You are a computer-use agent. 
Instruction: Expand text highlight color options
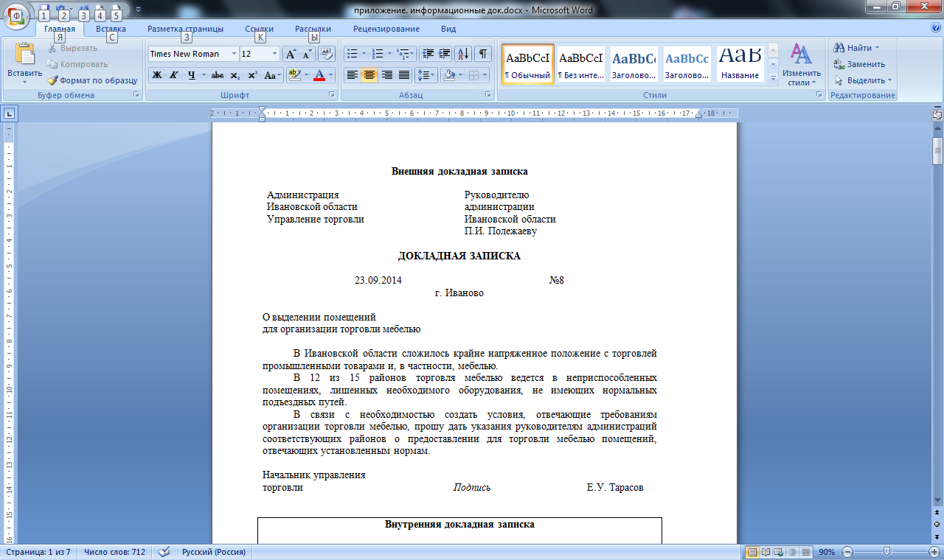305,75
